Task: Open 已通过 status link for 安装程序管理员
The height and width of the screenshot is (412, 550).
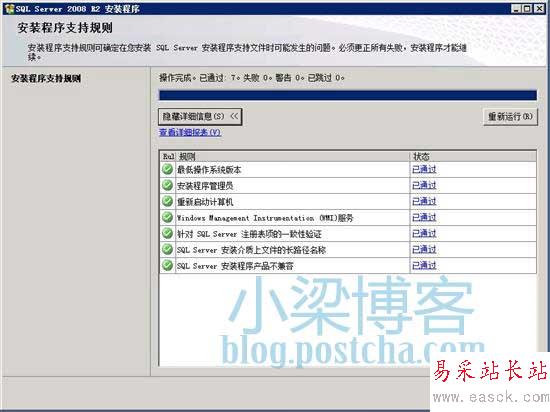Action: [424, 185]
